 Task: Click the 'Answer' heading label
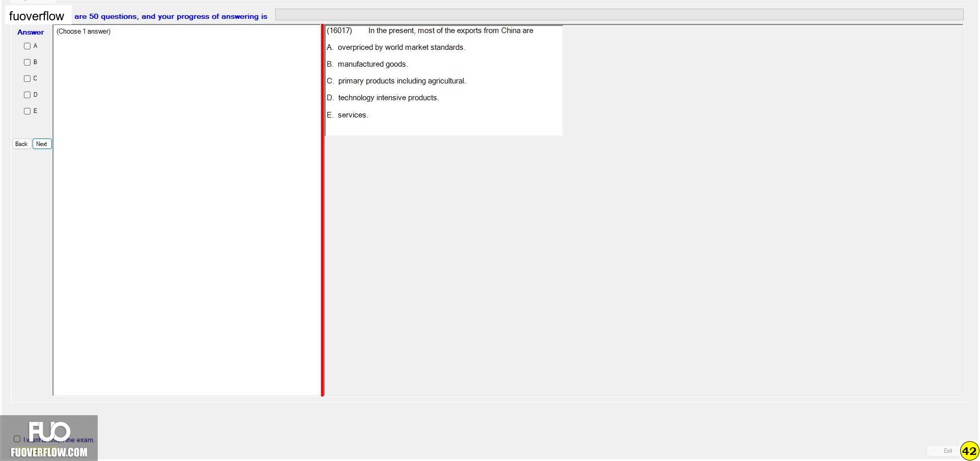(31, 32)
